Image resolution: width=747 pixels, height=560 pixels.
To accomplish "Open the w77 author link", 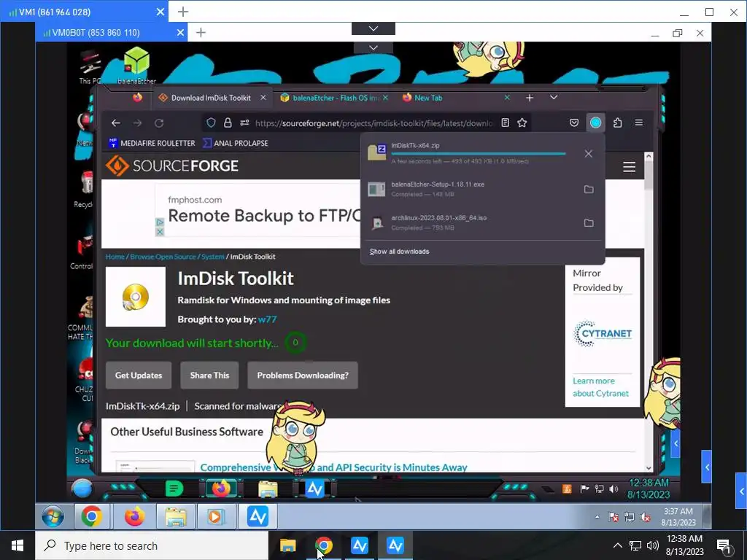I will (x=267, y=319).
